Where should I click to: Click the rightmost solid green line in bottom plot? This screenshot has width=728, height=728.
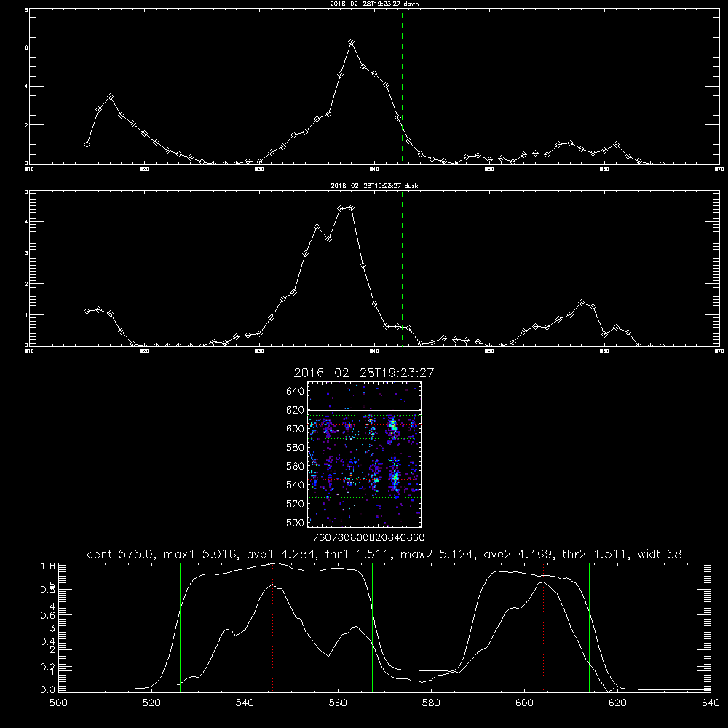pyautogui.click(x=589, y=627)
